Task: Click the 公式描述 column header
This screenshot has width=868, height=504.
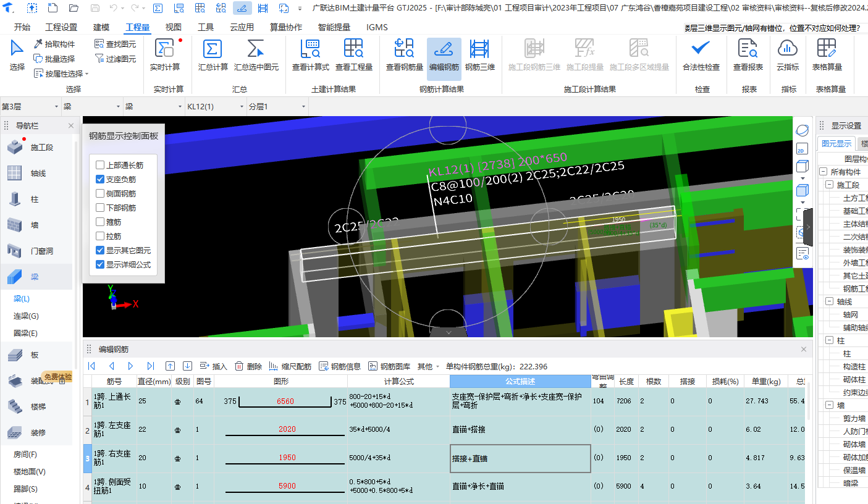Action: click(520, 382)
